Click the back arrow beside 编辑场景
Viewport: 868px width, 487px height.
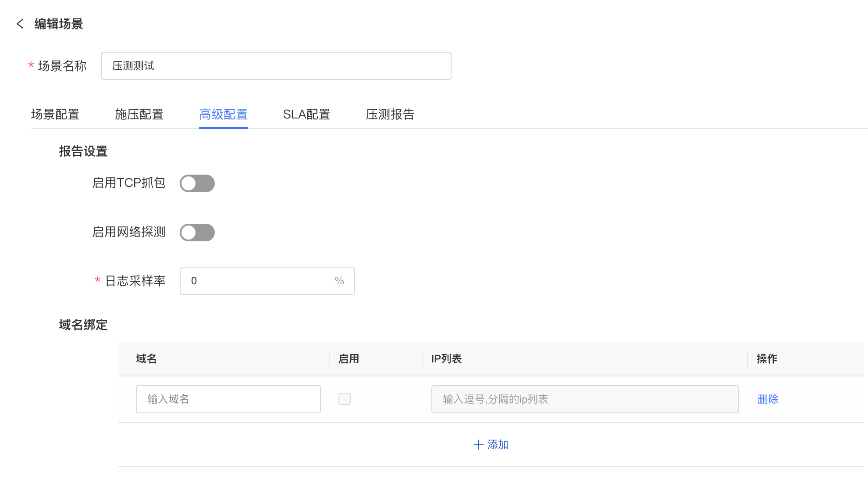coord(20,24)
